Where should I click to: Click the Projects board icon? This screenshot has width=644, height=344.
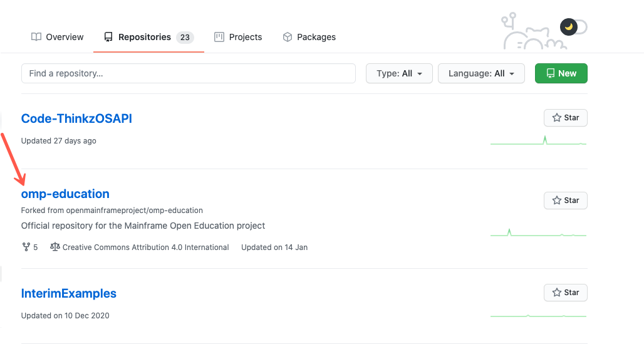point(219,37)
